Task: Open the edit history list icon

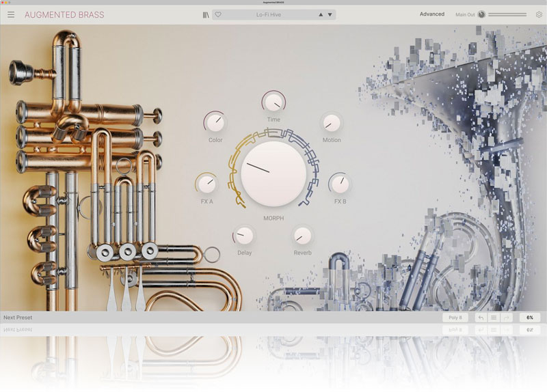Action: [x=493, y=318]
